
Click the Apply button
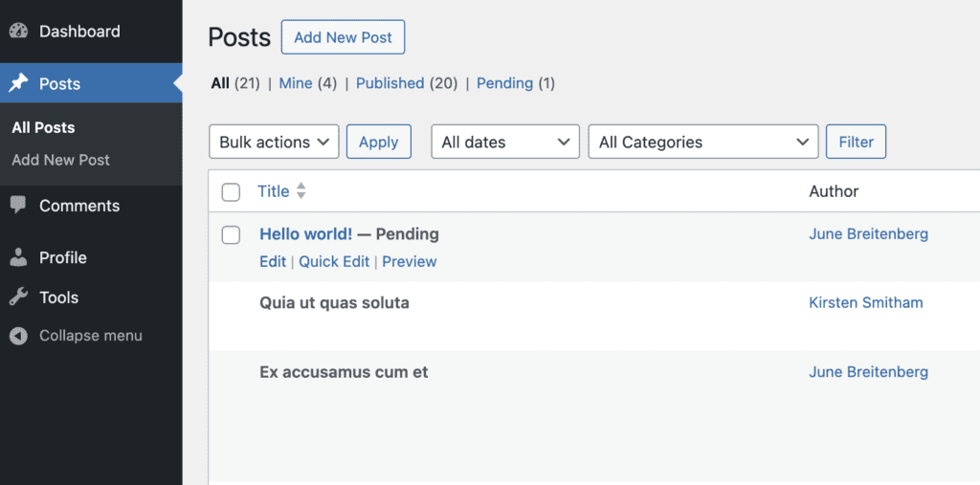378,142
